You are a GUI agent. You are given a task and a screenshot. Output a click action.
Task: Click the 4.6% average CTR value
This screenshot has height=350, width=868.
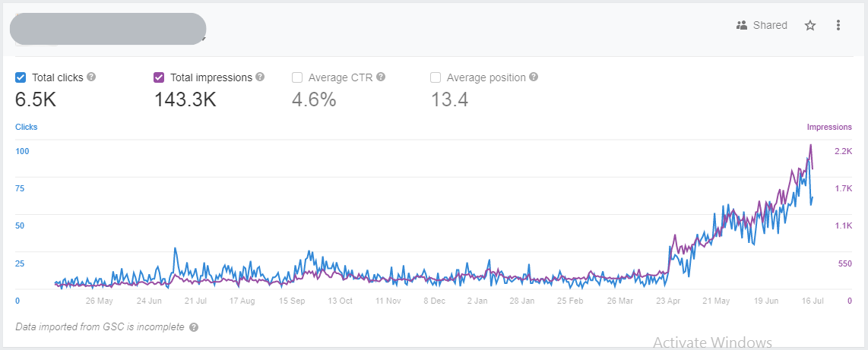click(x=314, y=100)
